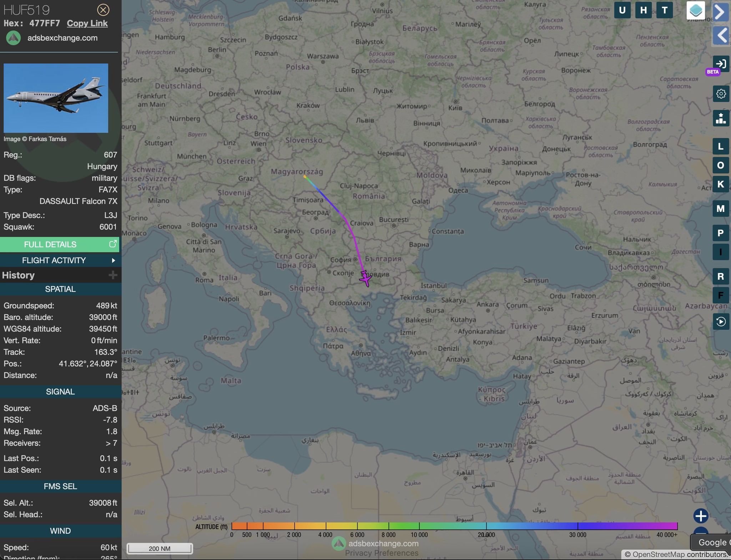
Task: Zoom in with the plus button
Action: click(701, 516)
